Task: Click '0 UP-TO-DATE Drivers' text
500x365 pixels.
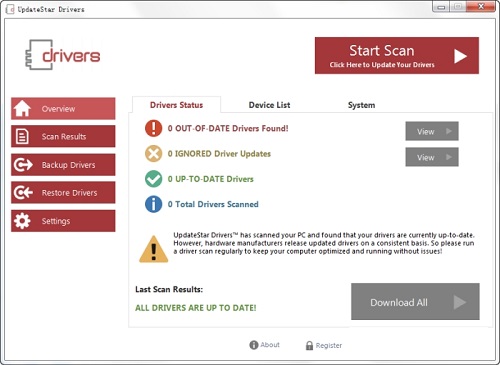Action: click(x=210, y=179)
